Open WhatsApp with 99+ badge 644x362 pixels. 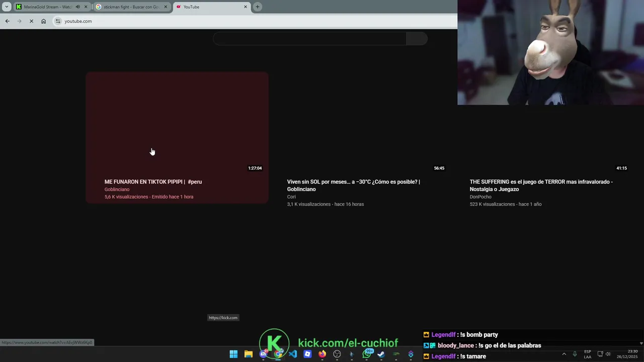pos(367,354)
